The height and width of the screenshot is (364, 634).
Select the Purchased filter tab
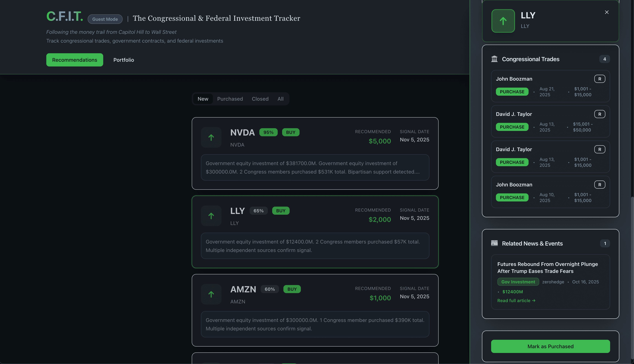click(x=230, y=99)
